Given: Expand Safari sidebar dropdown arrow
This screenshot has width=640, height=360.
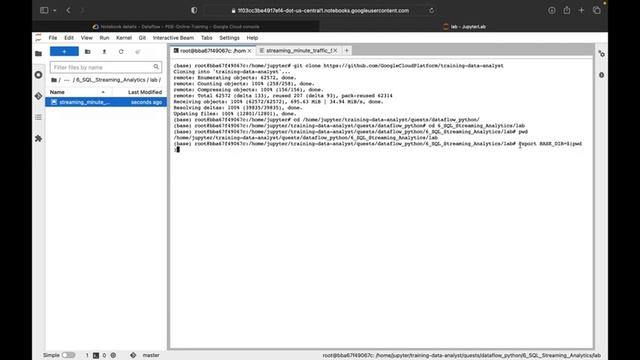Looking at the screenshot, I should pyautogui.click(x=54, y=11).
